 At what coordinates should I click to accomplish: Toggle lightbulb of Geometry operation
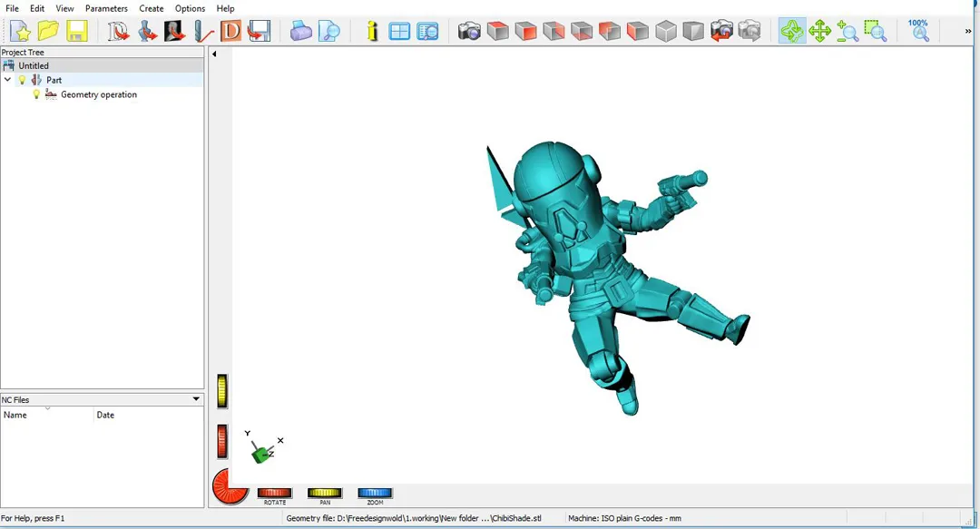(x=37, y=94)
